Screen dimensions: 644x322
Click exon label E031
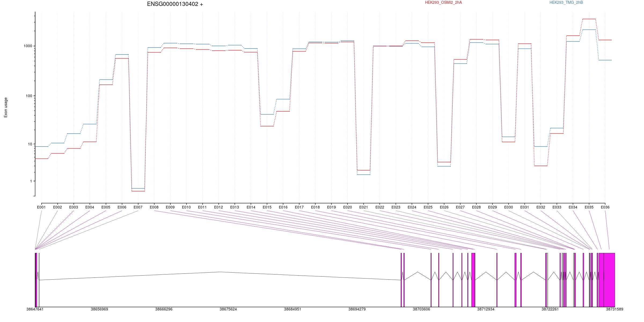pyautogui.click(x=525, y=207)
